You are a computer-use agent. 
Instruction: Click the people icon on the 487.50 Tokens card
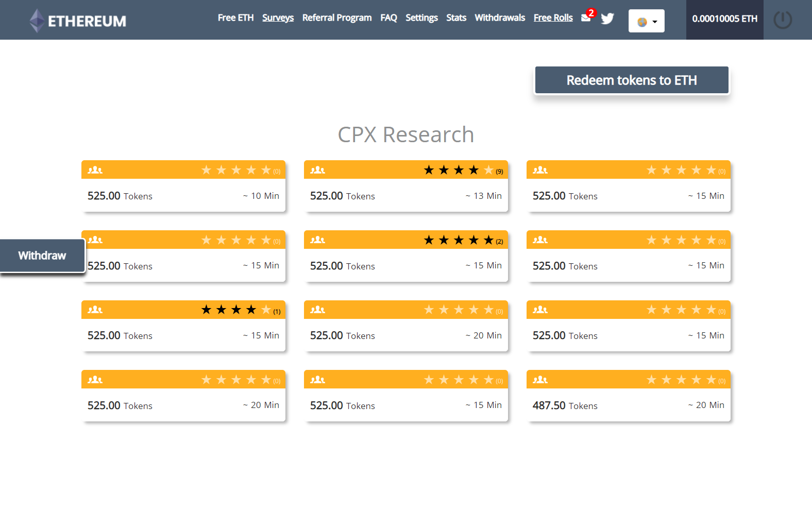click(540, 380)
